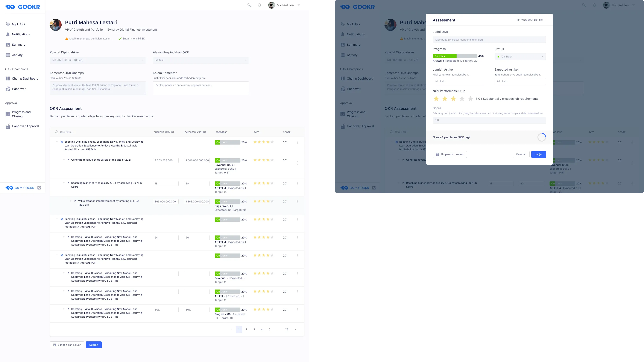The width and height of the screenshot is (644, 362).
Task: Navigate to My OKRs menu item
Action: pos(8,24)
